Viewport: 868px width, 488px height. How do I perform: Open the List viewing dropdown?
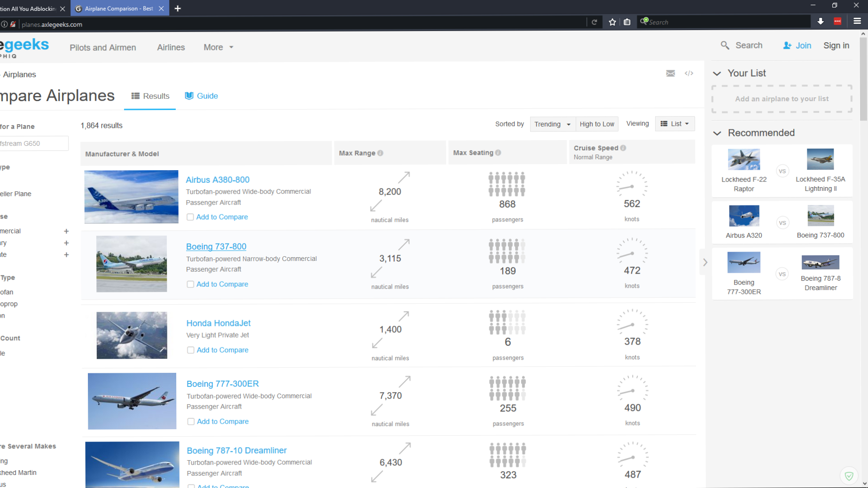click(675, 124)
